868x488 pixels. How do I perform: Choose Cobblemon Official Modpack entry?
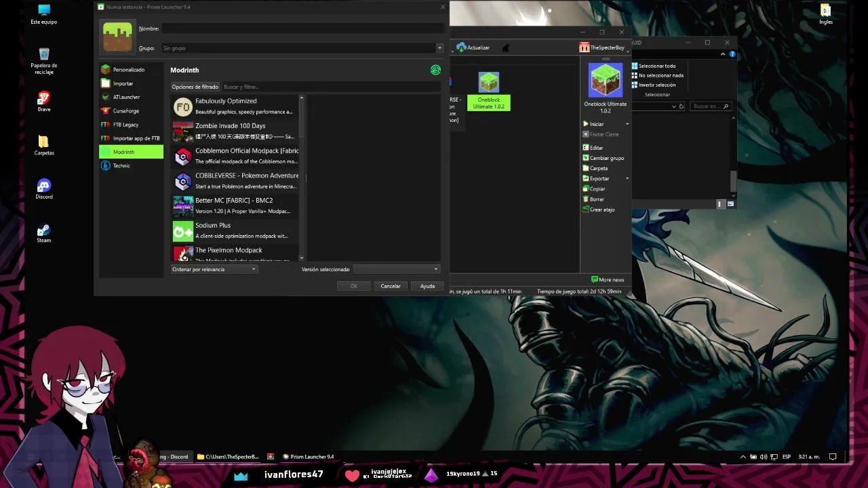coord(235,156)
